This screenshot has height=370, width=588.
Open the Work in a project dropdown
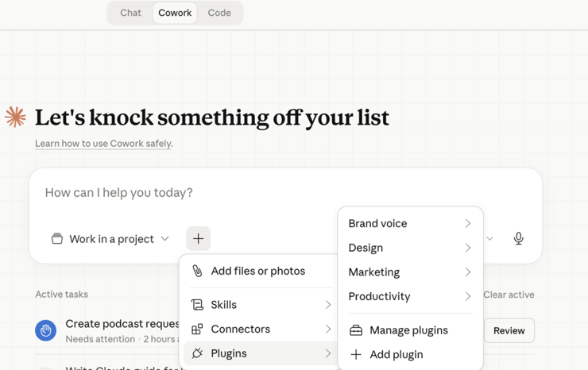110,239
